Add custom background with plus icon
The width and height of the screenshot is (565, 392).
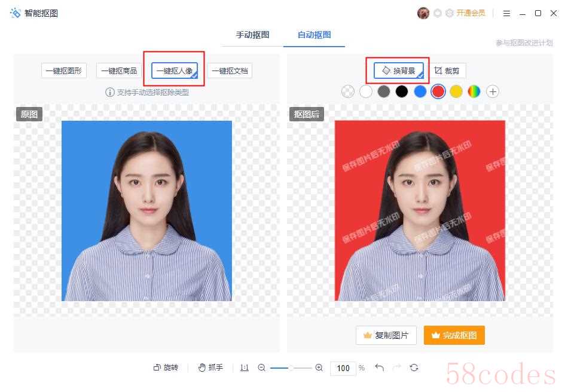point(493,91)
